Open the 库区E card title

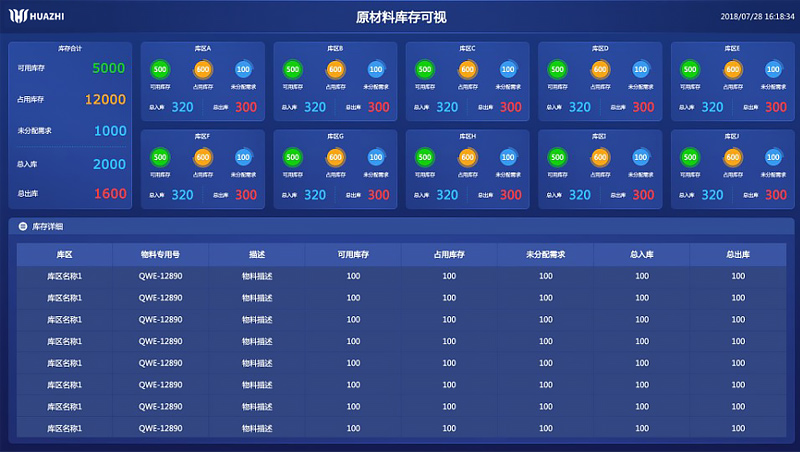tap(732, 48)
